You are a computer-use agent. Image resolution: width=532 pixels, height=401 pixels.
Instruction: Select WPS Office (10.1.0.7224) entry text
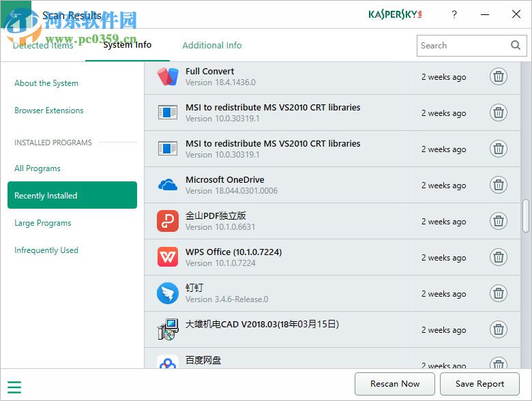(234, 252)
